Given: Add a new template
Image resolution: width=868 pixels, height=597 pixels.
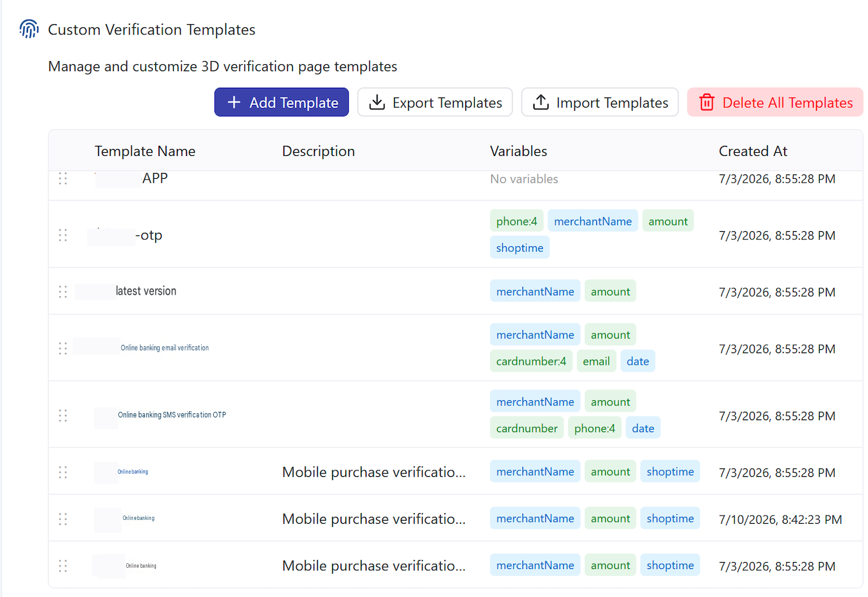Looking at the screenshot, I should click(x=281, y=102).
